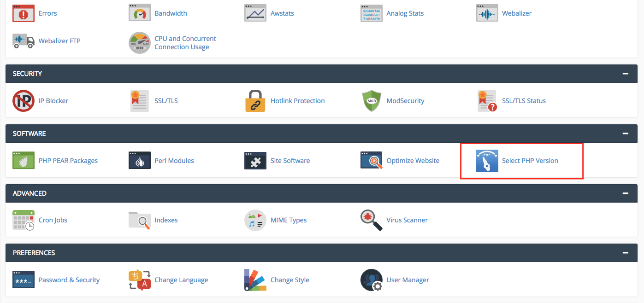Screen dimensions: 644x303
Task: Open the SSL/TLS Status link
Action: (x=524, y=101)
